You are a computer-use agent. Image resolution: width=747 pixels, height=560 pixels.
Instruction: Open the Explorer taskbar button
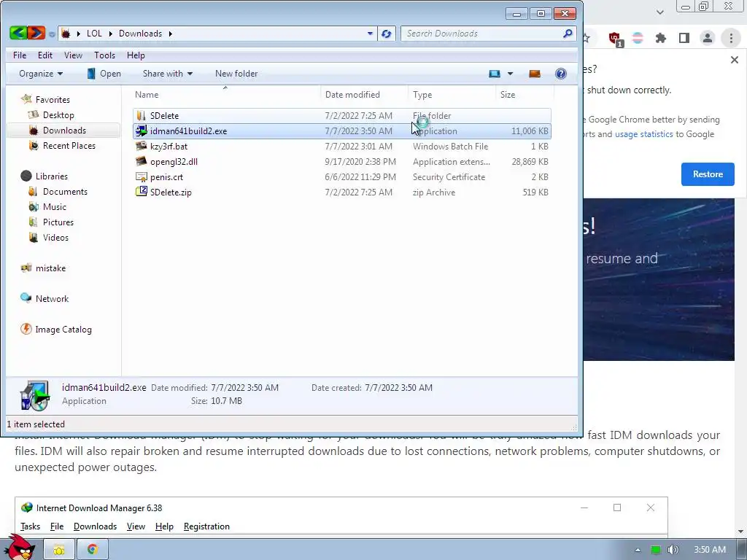(59, 550)
